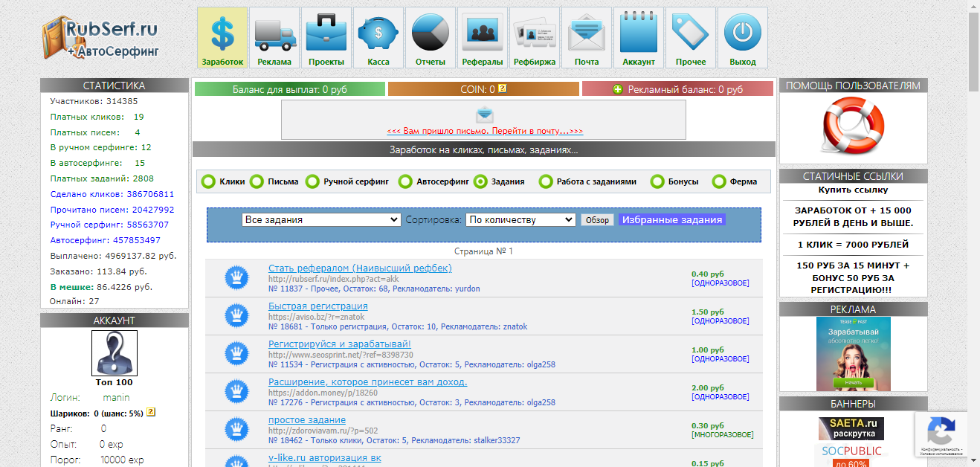Click crown badge for Регистрируйся и зарабатывай task
The height and width of the screenshot is (467, 980).
(237, 354)
